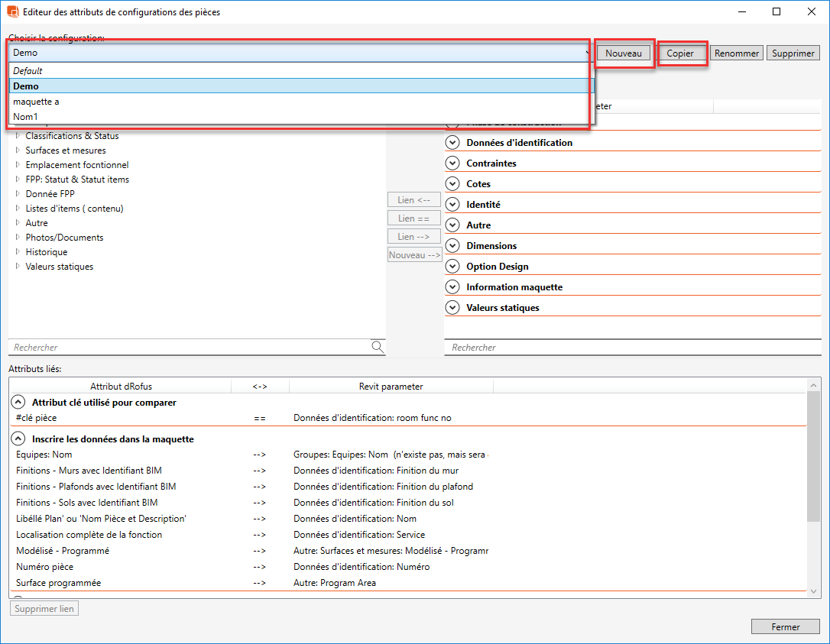Select 'maquette a' from configuration list
Screen dimensions: 830x644
tap(36, 102)
